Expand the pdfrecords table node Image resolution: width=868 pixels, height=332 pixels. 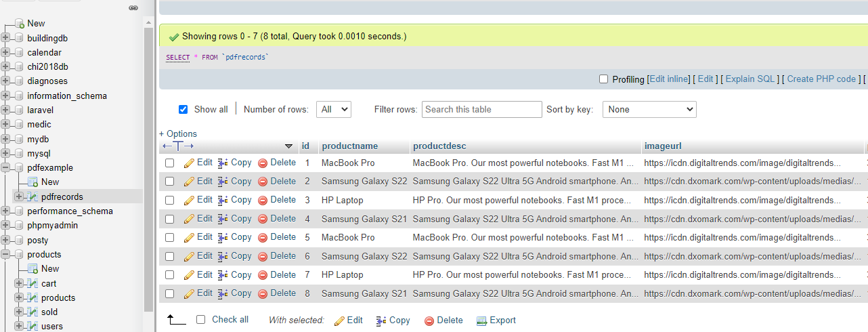(x=18, y=196)
